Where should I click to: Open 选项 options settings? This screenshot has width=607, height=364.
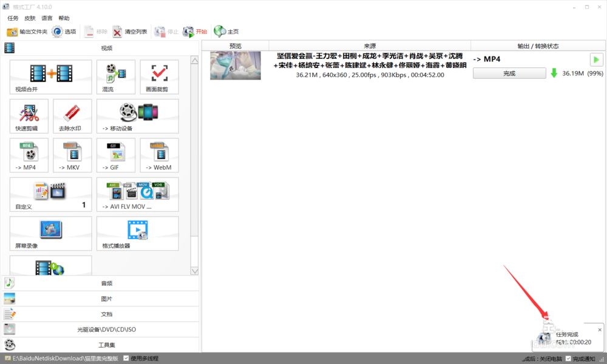(x=64, y=32)
